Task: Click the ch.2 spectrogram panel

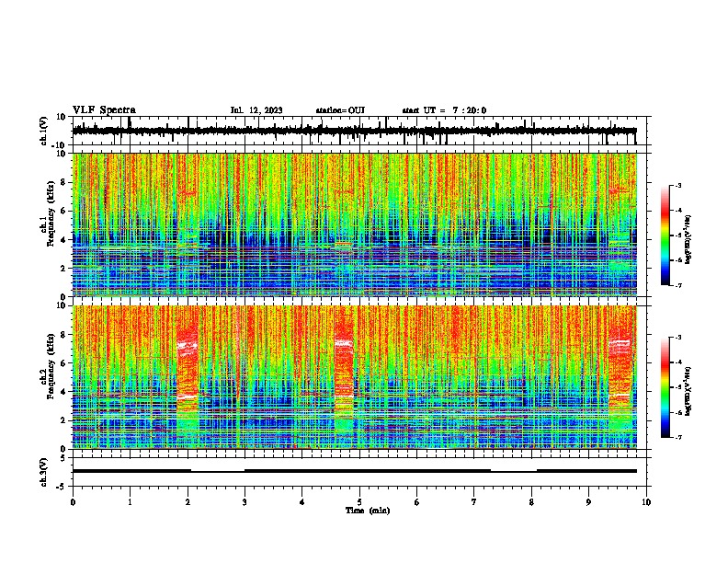Action: [x=354, y=377]
